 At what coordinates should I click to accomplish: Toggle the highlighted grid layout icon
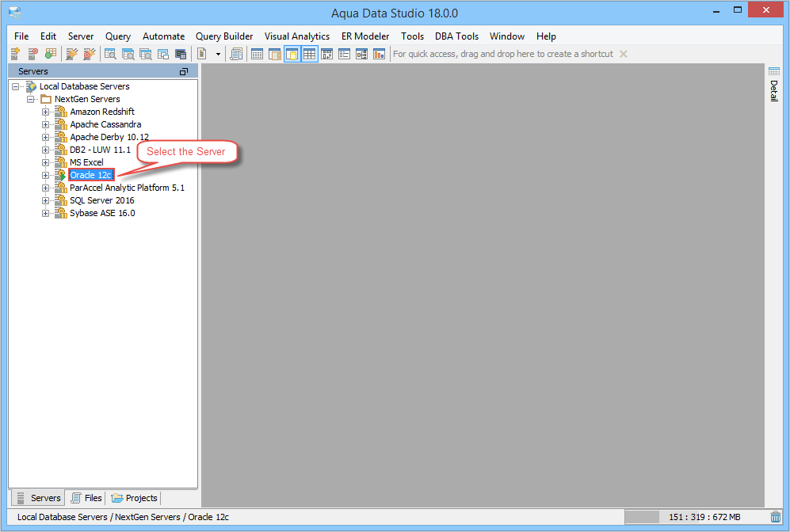[309, 54]
